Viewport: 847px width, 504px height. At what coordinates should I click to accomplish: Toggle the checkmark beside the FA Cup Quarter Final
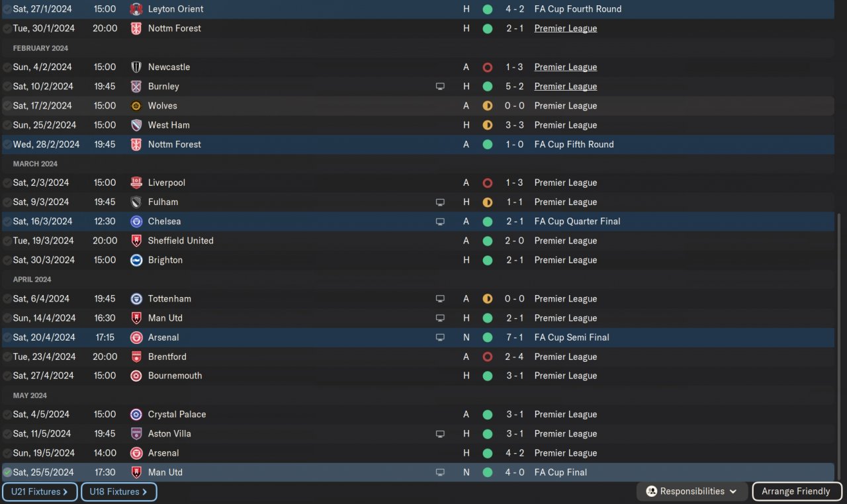[7, 222]
